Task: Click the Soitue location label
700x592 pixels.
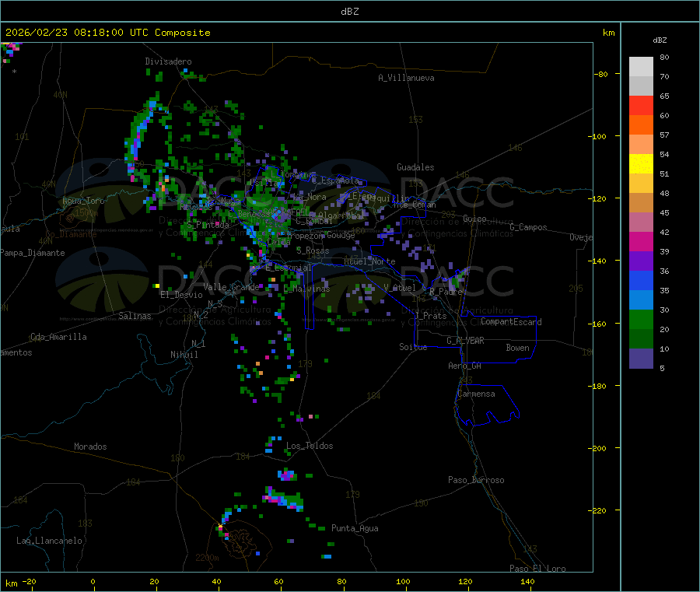Action: 414,347
